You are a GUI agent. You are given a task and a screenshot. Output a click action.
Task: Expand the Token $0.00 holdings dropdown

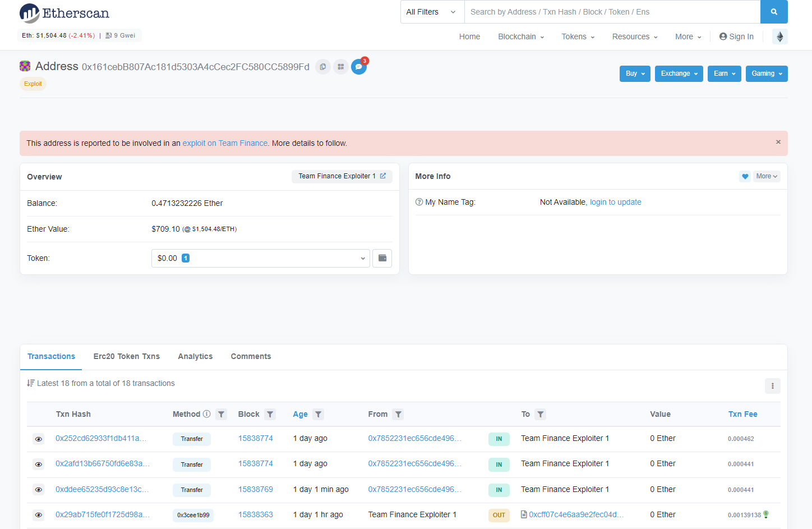coord(261,258)
